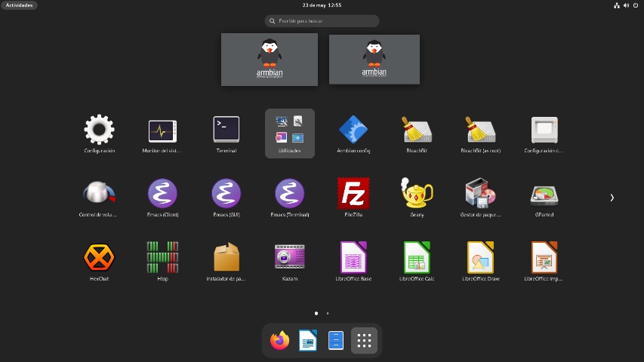This screenshot has width=644, height=362.
Task: Open the Utilidades app folder
Action: 290,133
